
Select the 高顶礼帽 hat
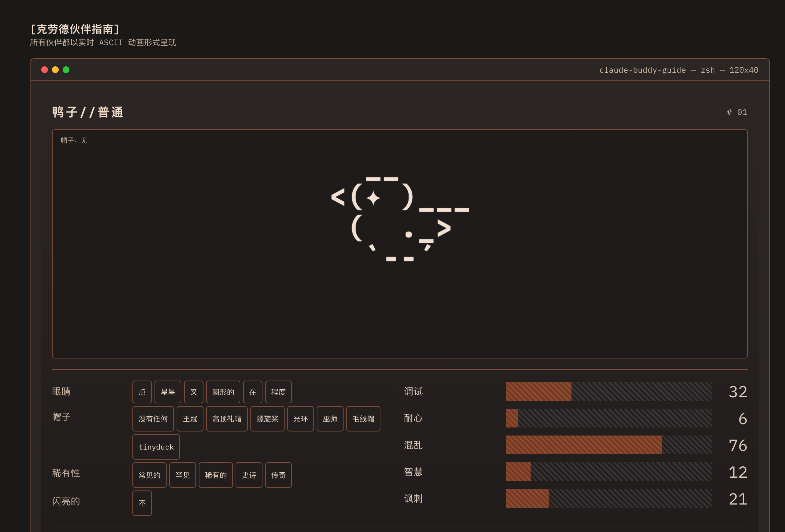(x=227, y=419)
